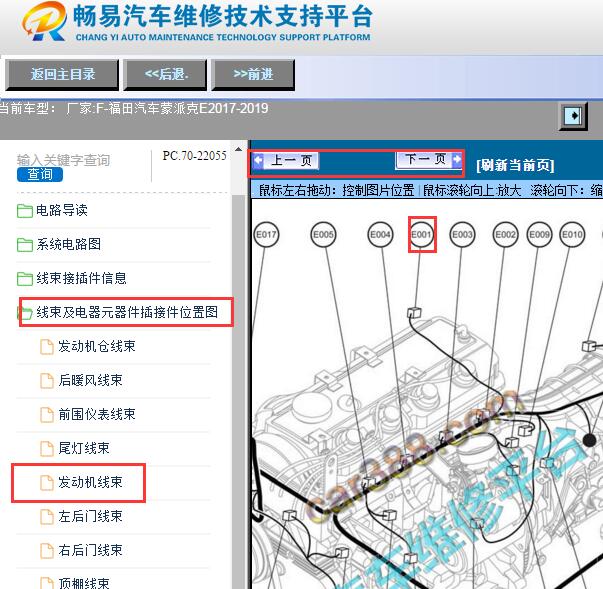Open 顶棚线束 document
The width and height of the screenshot is (603, 589).
click(x=83, y=582)
